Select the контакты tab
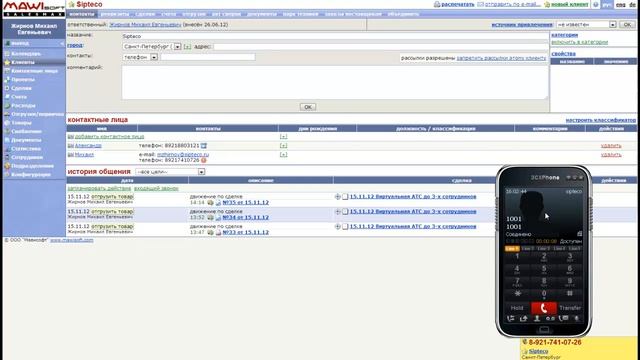 click(x=82, y=14)
